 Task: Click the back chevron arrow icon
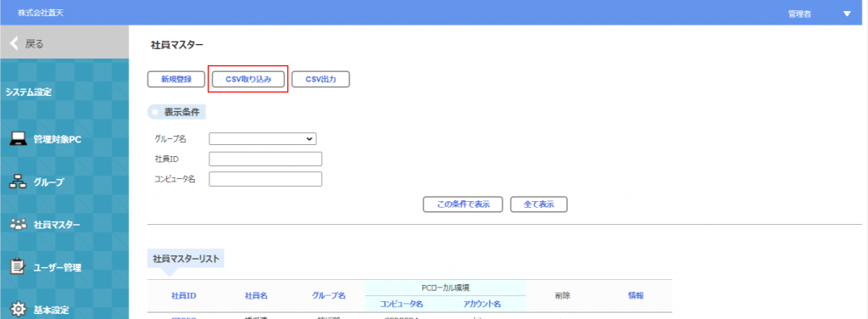[14, 44]
